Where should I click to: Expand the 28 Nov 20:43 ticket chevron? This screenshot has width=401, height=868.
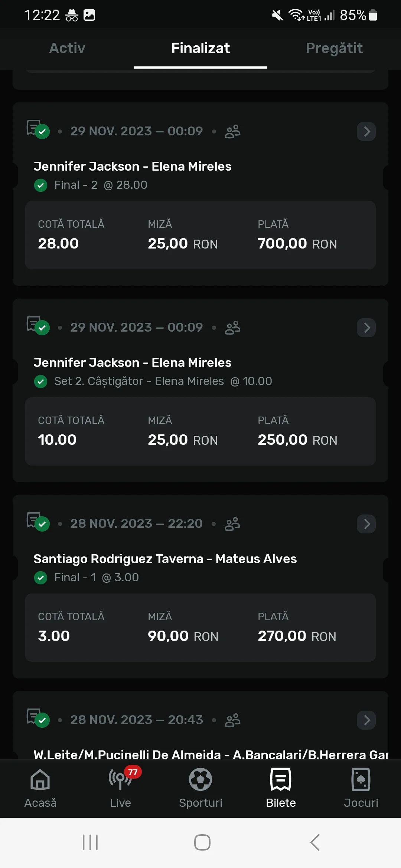click(366, 720)
